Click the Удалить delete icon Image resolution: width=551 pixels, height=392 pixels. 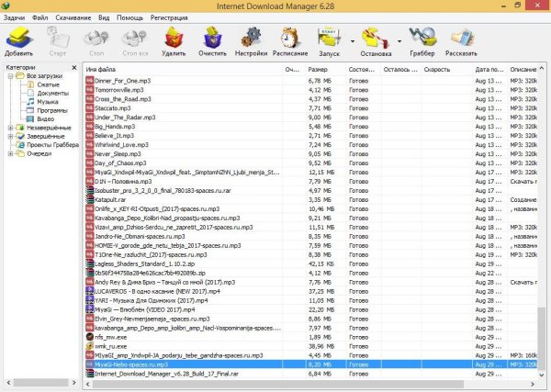point(174,38)
